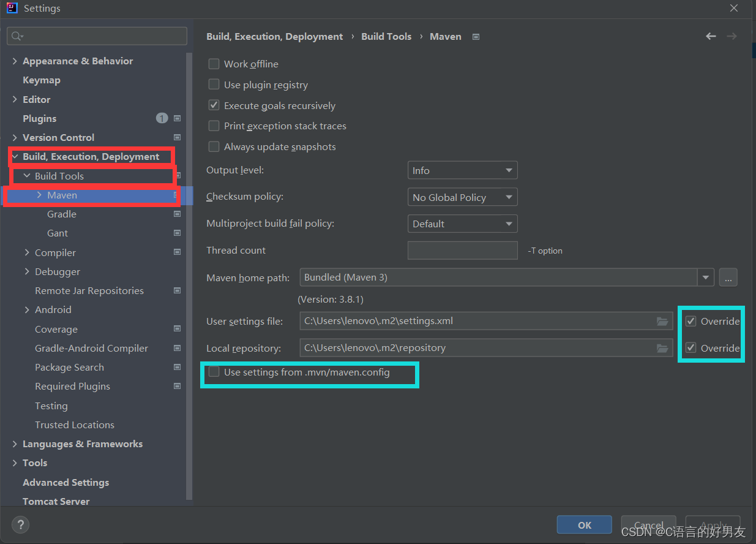Image resolution: width=756 pixels, height=544 pixels.
Task: Click folder icon in User settings file field
Action: point(662,321)
